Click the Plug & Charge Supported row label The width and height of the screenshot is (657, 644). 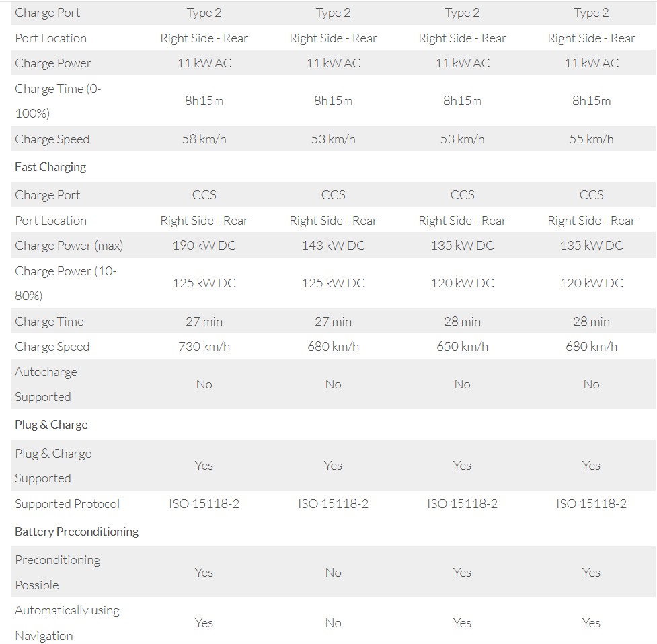[x=53, y=466]
